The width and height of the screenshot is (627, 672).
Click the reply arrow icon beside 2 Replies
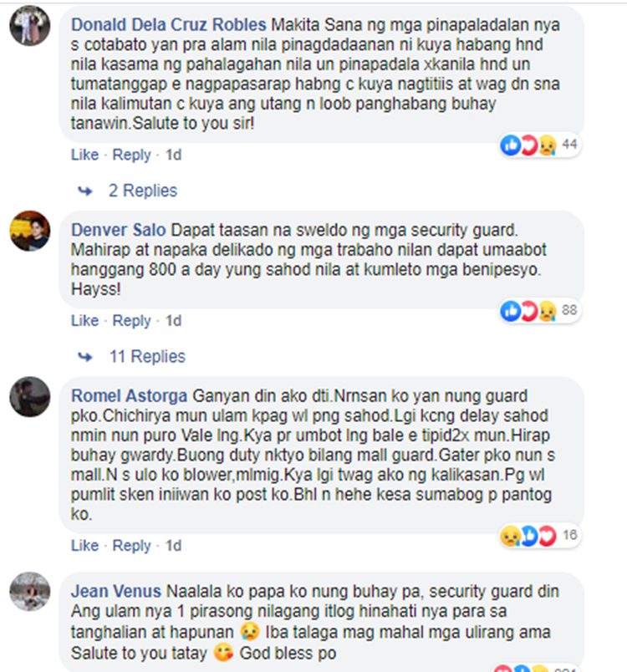pos(85,191)
